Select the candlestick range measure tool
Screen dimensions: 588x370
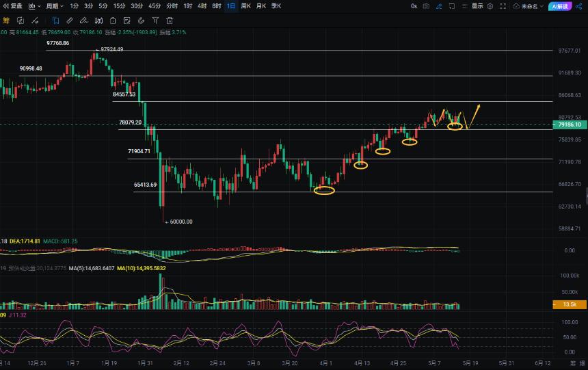98,21
